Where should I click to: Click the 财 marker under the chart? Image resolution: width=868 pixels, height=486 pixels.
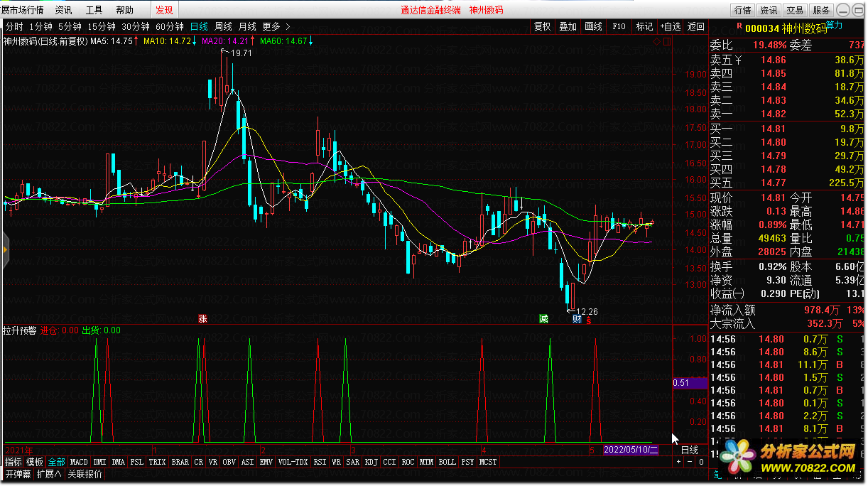pos(577,319)
